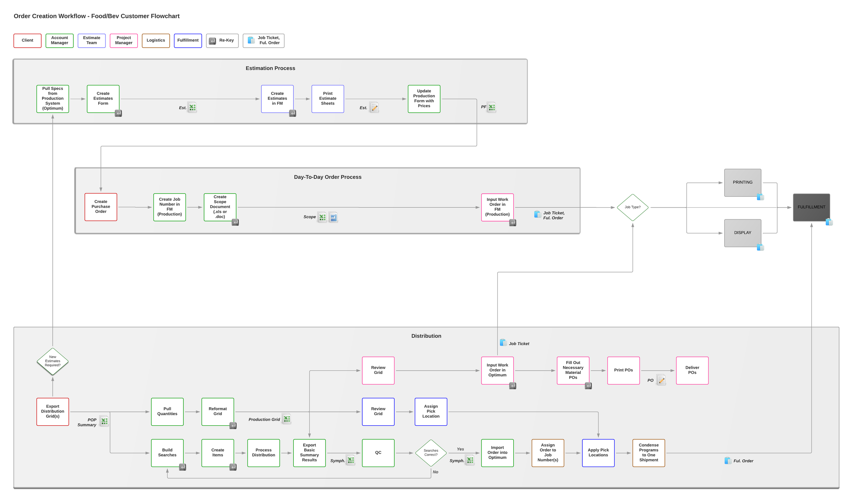This screenshot has width=852, height=504.
Task: Select the Create Purchase Order box
Action: click(101, 207)
